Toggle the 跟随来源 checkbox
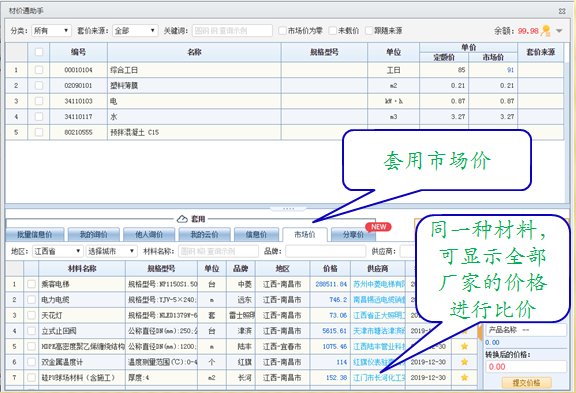 [369, 30]
